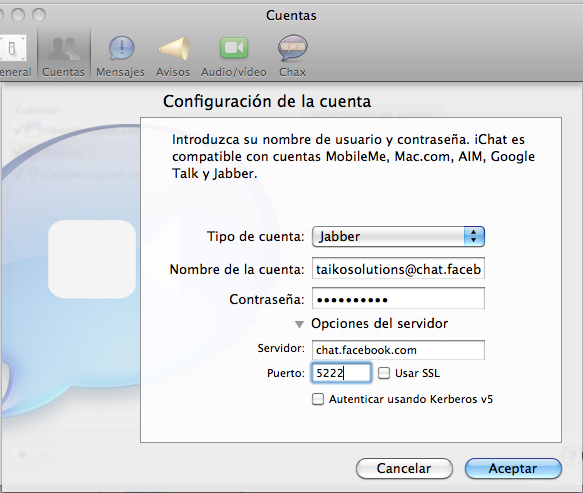Image resolution: width=583 pixels, height=493 pixels.
Task: Focus the Nombre de la cuenta field
Action: click(x=398, y=269)
